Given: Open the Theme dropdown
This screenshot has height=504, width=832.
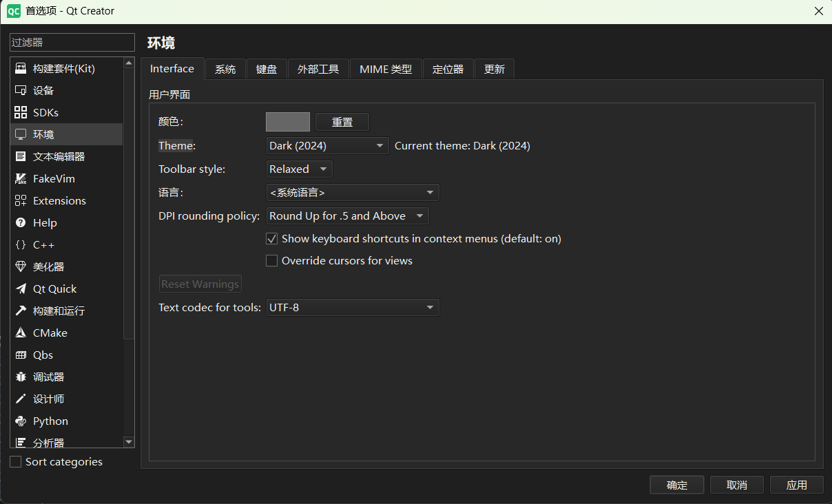Looking at the screenshot, I should pos(326,145).
